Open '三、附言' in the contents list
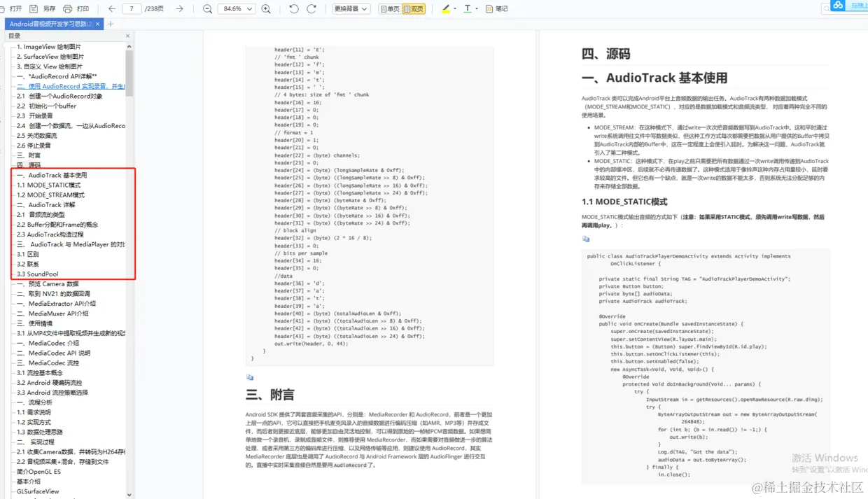Image resolution: width=868 pixels, height=499 pixels. 29,155
